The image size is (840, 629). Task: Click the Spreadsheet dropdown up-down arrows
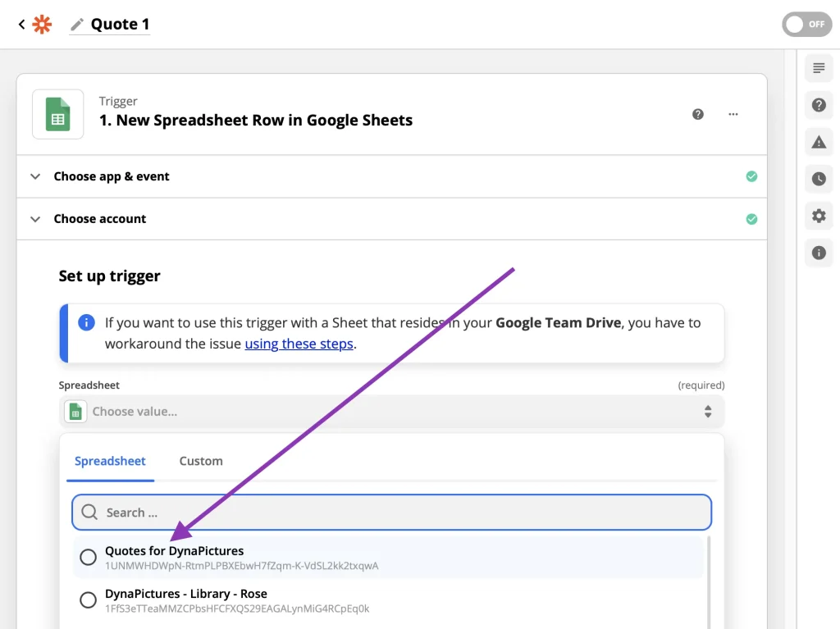click(x=708, y=412)
